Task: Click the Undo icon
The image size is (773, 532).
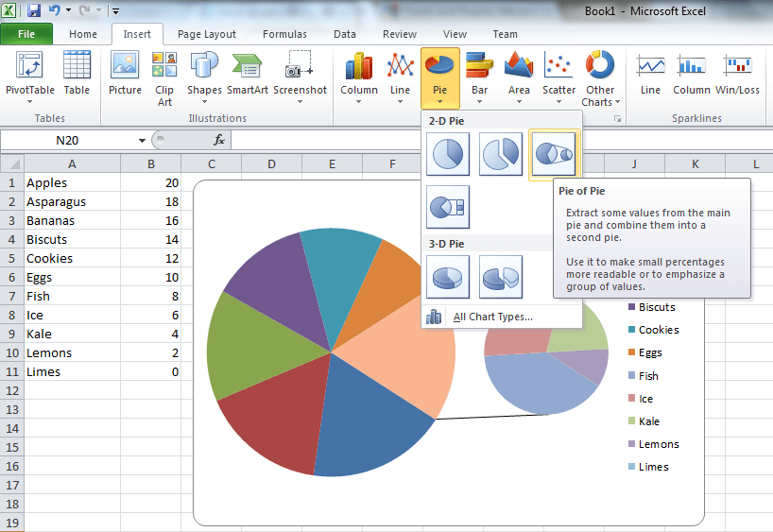Action: (x=54, y=9)
